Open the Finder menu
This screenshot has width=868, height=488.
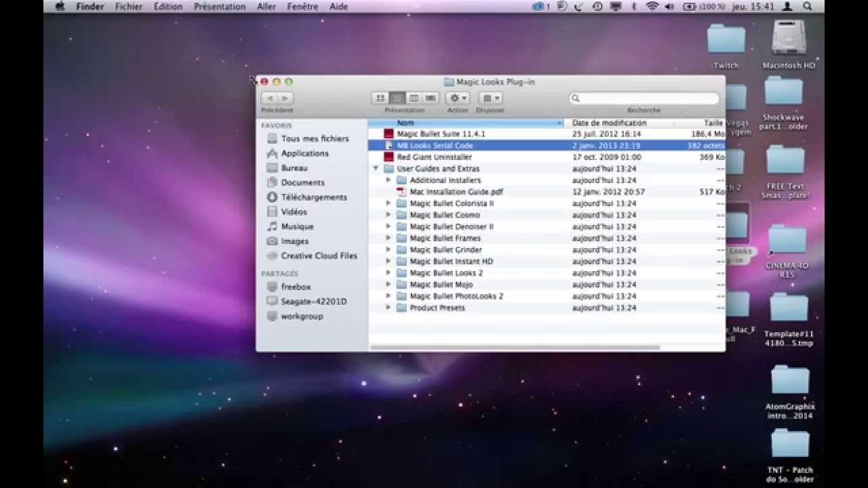point(90,6)
